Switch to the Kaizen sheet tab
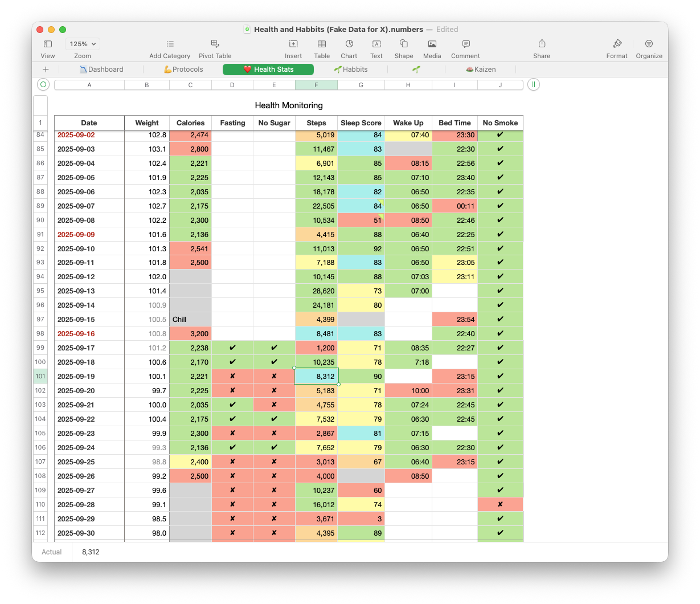The height and width of the screenshot is (604, 700). click(481, 70)
